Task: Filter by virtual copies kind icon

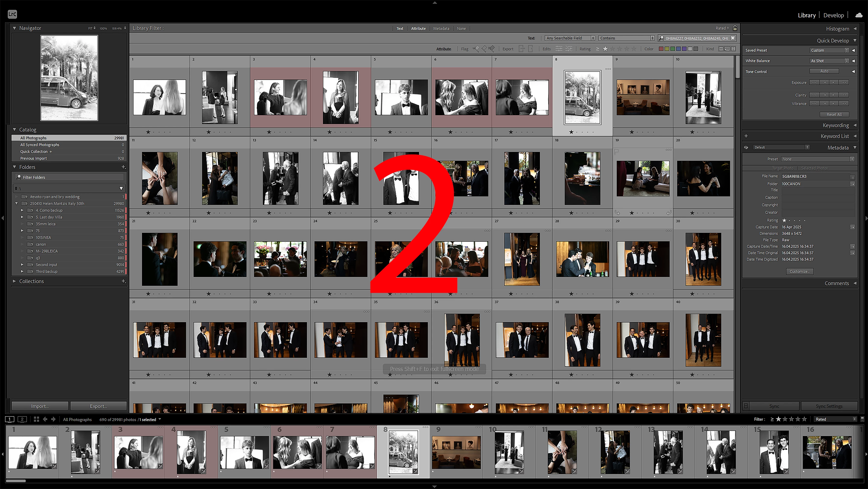Action: [727, 49]
